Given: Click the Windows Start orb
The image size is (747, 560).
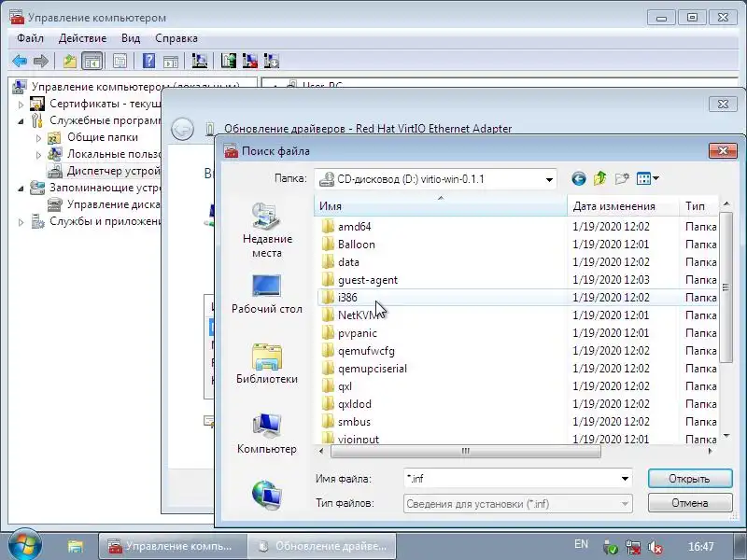Looking at the screenshot, I should [24, 546].
